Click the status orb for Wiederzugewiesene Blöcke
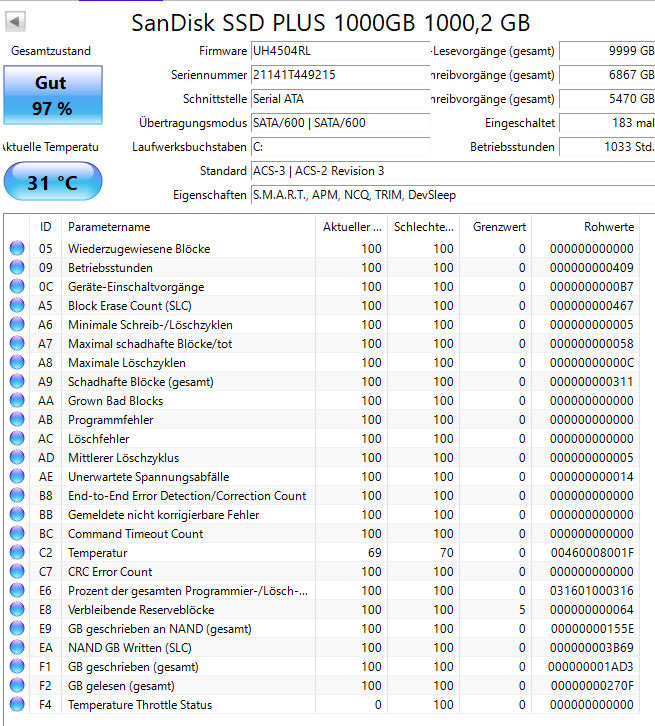 [x=17, y=249]
